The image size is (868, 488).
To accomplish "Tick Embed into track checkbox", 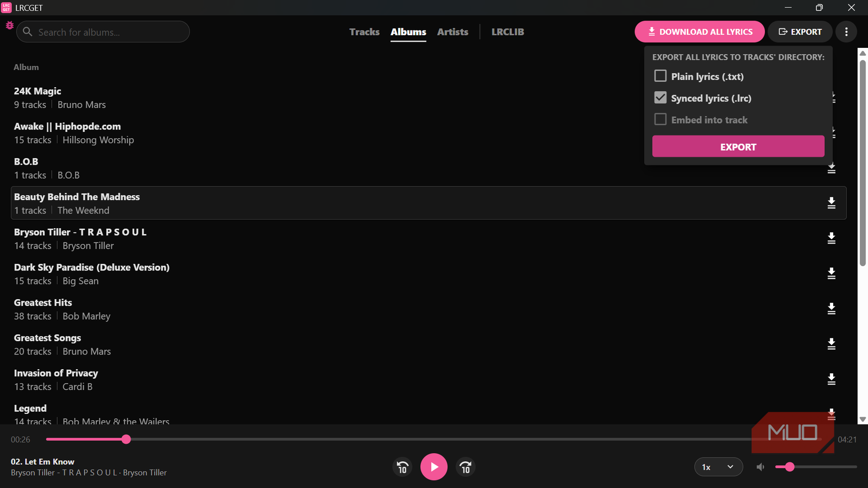I will pyautogui.click(x=660, y=119).
